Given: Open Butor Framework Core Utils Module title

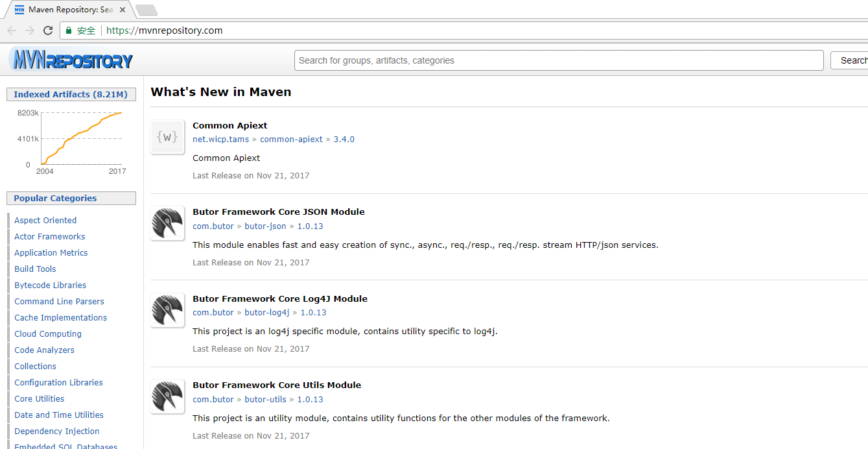Looking at the screenshot, I should click(277, 385).
